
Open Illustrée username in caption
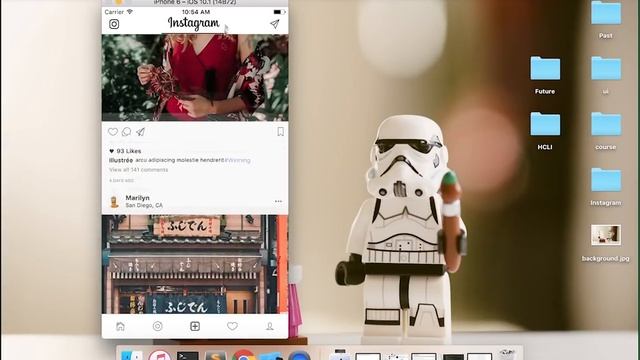pyautogui.click(x=121, y=160)
